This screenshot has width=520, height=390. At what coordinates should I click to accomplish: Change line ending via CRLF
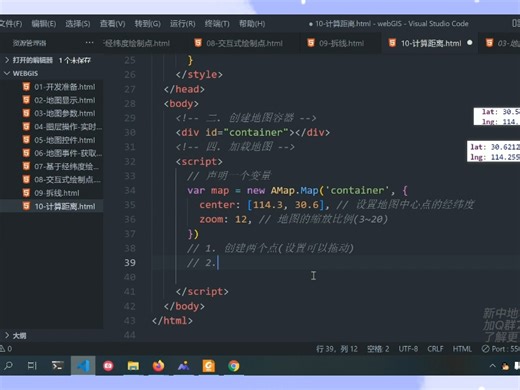click(x=435, y=349)
